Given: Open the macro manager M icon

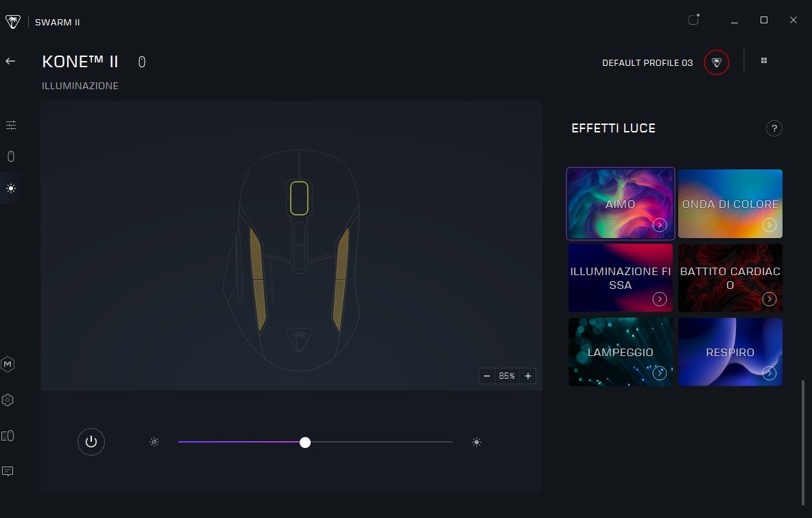Looking at the screenshot, I should (8, 364).
